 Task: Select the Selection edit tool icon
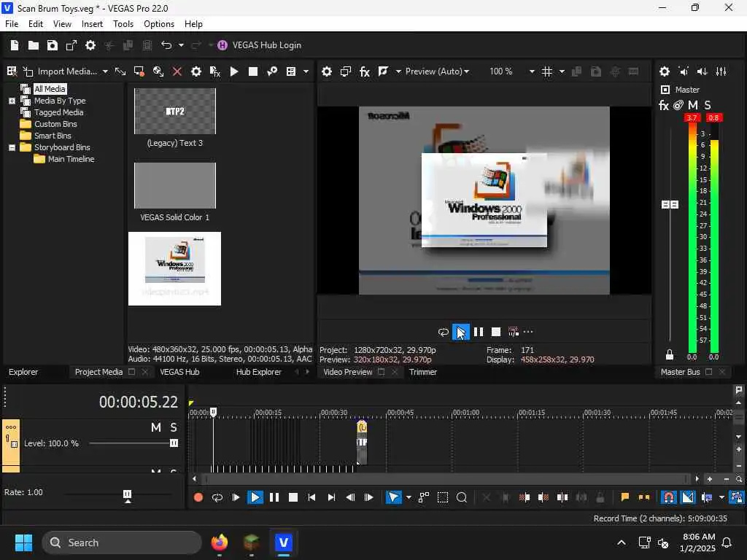coord(443,497)
